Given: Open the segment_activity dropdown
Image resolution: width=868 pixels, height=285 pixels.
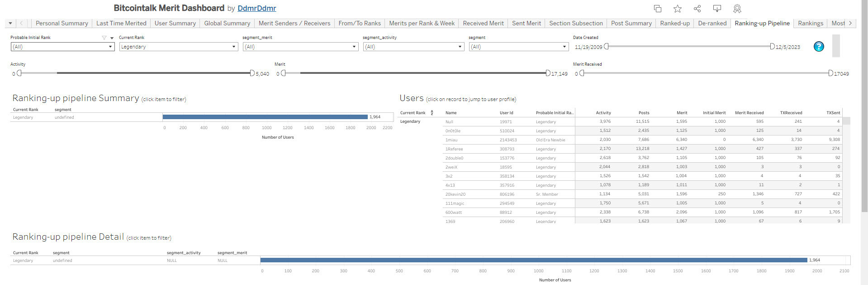Looking at the screenshot, I should click(x=413, y=47).
